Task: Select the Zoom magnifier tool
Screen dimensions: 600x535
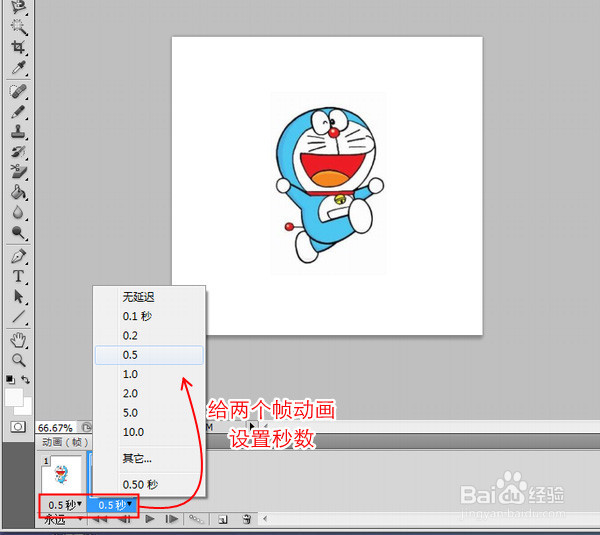Action: (18, 360)
